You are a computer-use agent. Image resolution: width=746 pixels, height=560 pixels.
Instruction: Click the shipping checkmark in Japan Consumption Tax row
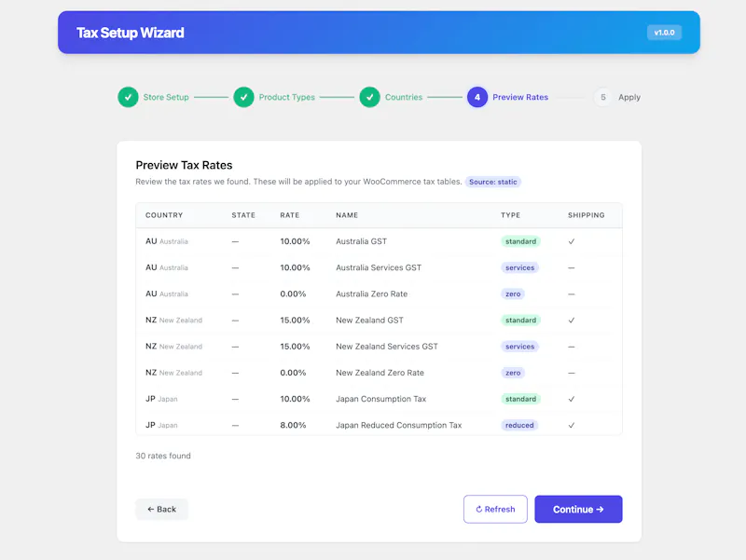(572, 399)
